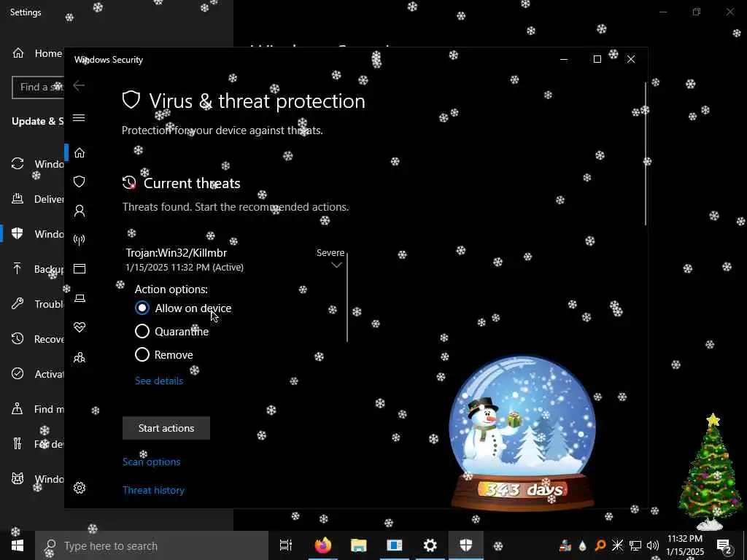
Task: Open Family options sidebar icon
Action: (80, 357)
